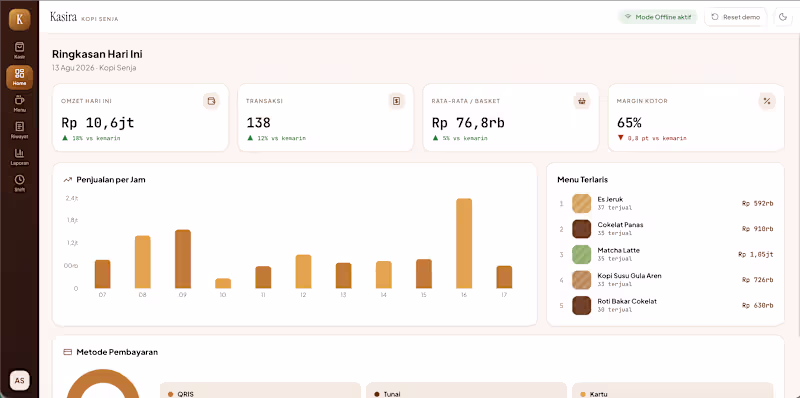Screen dimensions: 800x398
Task: Click the 0,8 pt vs kemarin indicator
Action: click(652, 138)
